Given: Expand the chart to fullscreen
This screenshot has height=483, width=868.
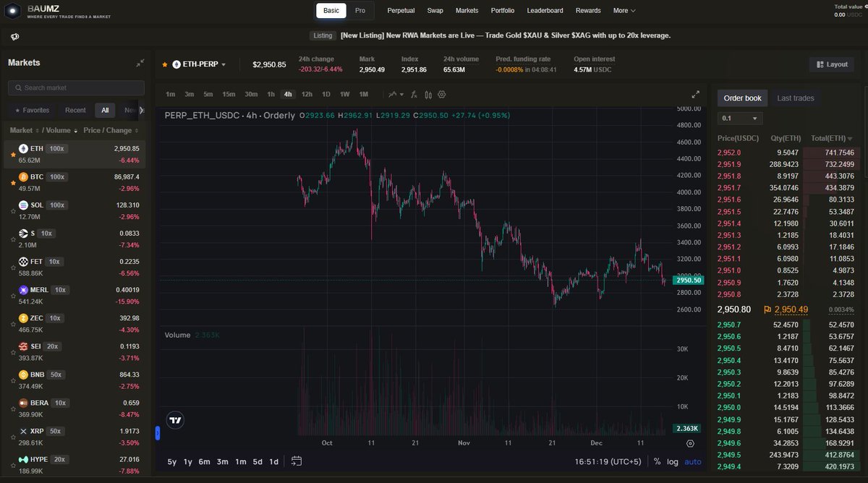Looking at the screenshot, I should pos(696,93).
